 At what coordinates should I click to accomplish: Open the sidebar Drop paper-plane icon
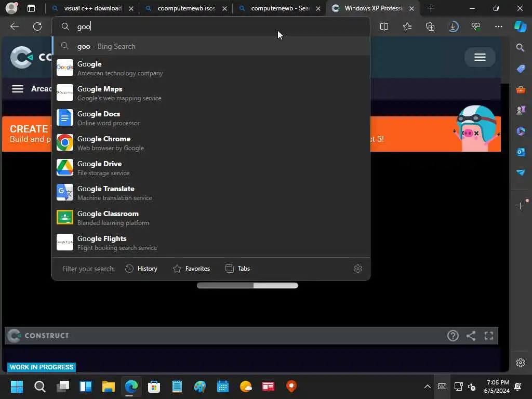[521, 172]
